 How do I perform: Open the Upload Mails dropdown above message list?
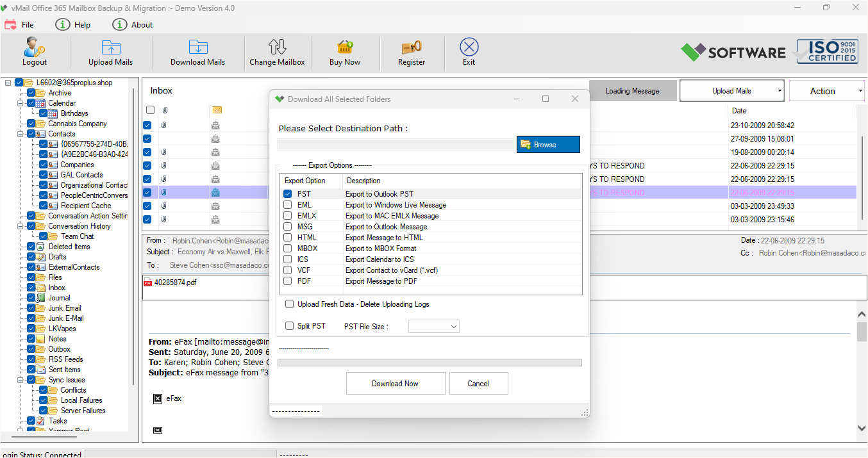732,91
